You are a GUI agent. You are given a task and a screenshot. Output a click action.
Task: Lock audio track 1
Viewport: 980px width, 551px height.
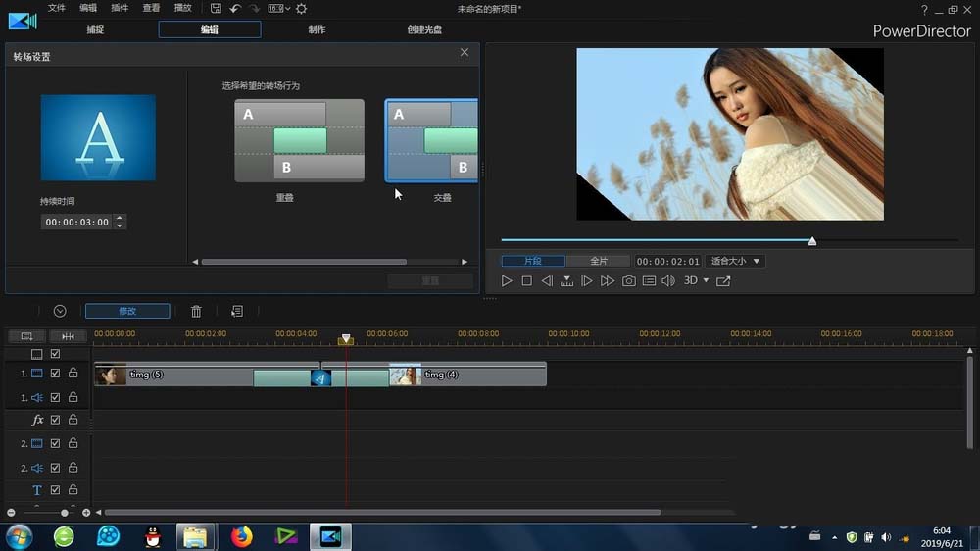pyautogui.click(x=73, y=397)
